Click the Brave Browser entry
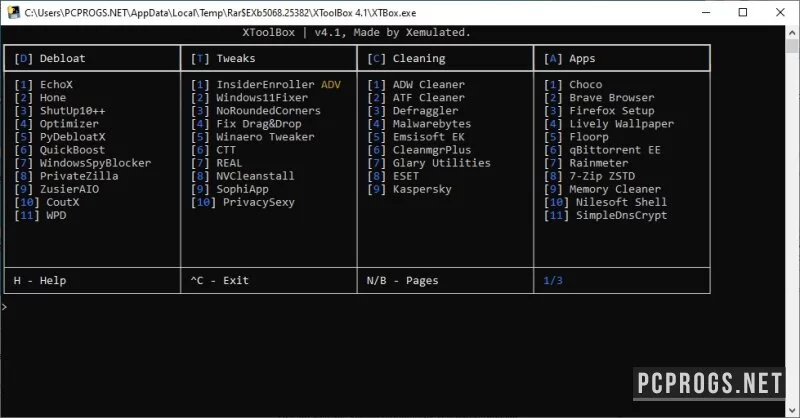 [599, 98]
